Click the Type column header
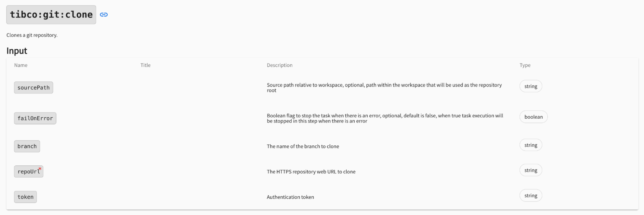The width and height of the screenshot is (644, 215). point(525,65)
